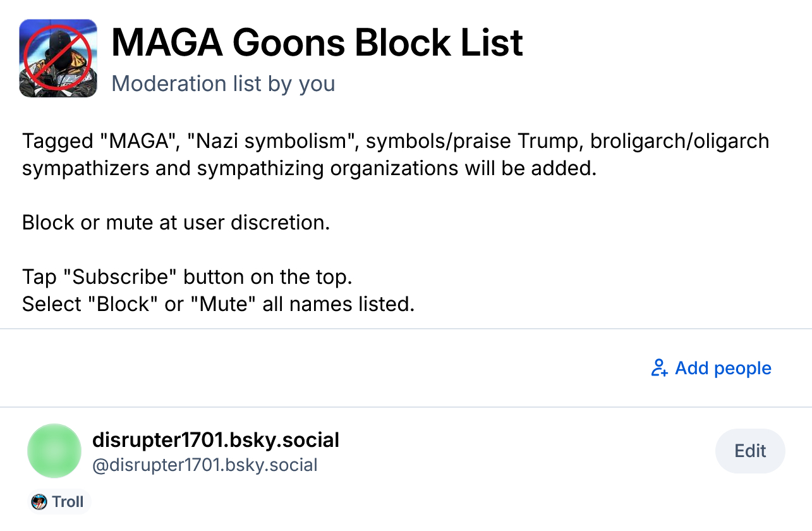The image size is (812, 531).
Task: Click the person-plus icon beside Add people
Action: (x=659, y=368)
